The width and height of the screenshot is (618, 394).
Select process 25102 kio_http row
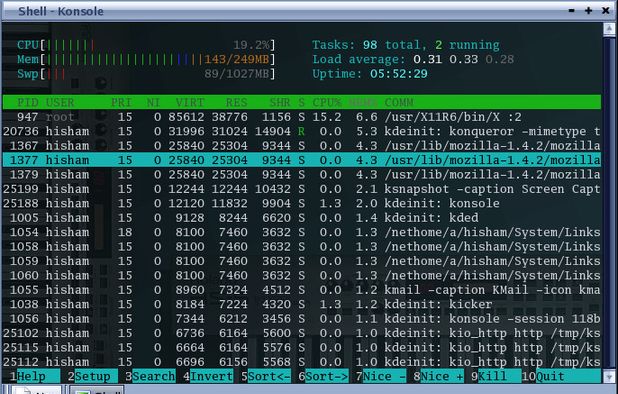point(302,333)
